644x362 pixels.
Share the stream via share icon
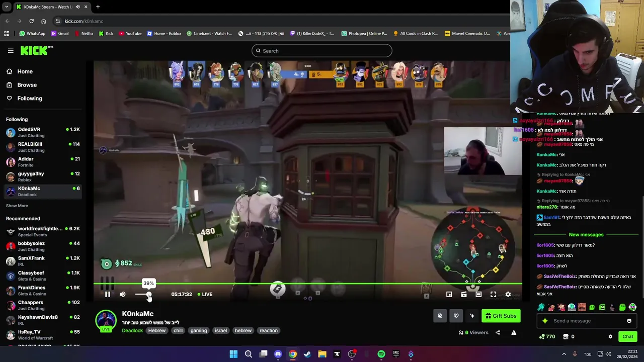tap(498, 332)
